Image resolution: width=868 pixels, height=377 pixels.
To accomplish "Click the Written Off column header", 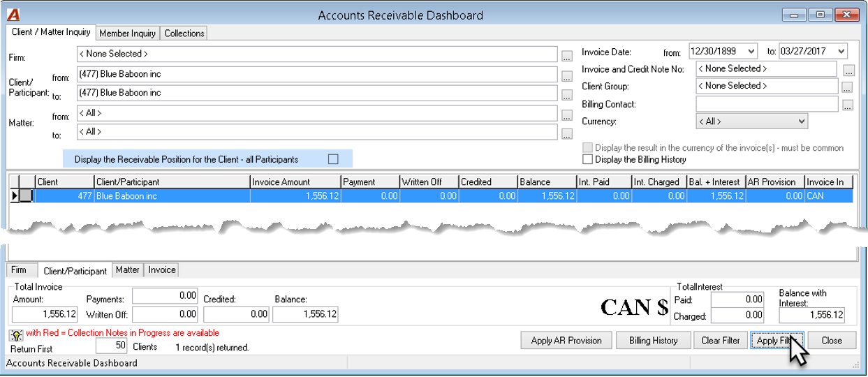I will 429,182.
